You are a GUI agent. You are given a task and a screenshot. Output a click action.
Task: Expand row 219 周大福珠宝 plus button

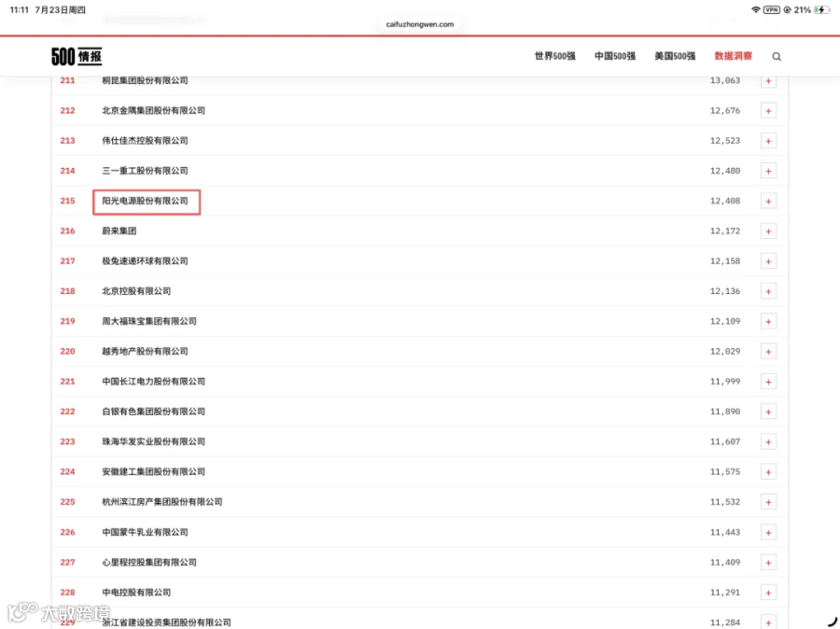[x=768, y=321]
